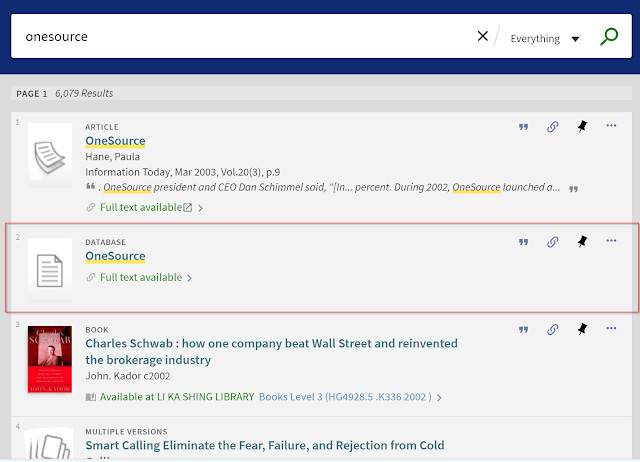
Task: Pin the OneSource database result
Action: [582, 241]
